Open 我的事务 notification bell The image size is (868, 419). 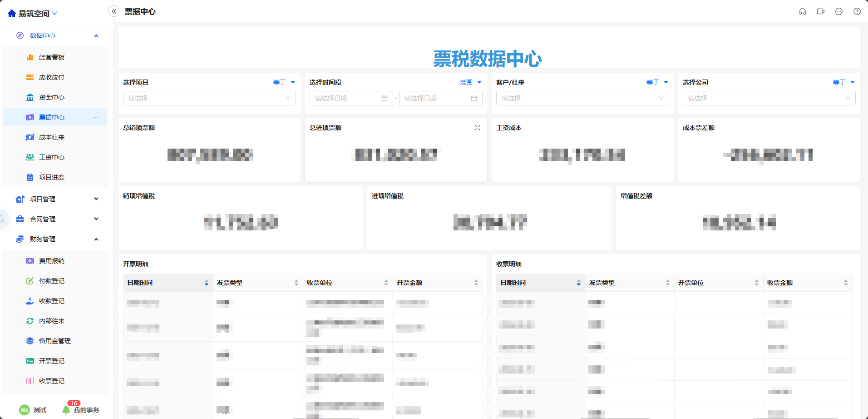click(x=66, y=410)
